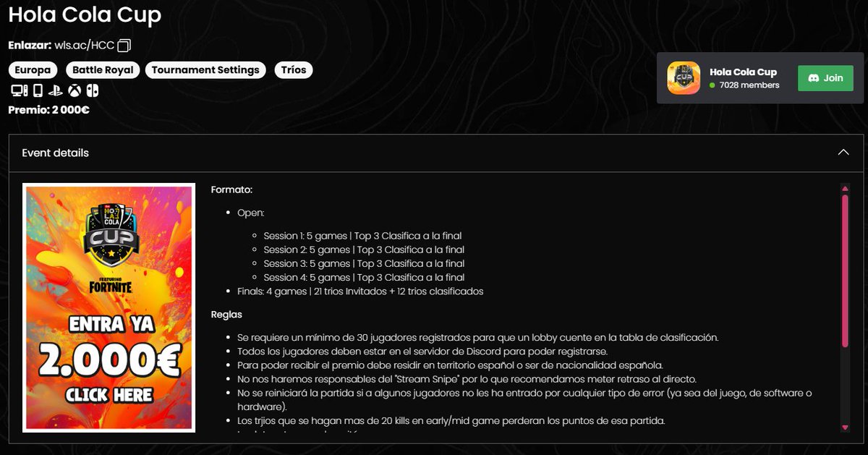Click the Xbox platform icon
Viewport: 868px width, 455px height.
[75, 91]
